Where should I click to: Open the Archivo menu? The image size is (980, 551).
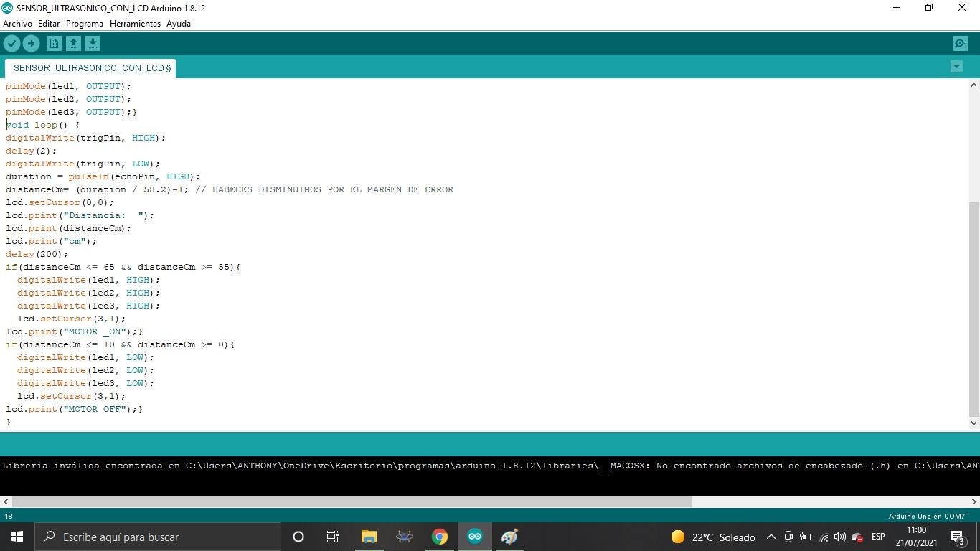point(17,24)
